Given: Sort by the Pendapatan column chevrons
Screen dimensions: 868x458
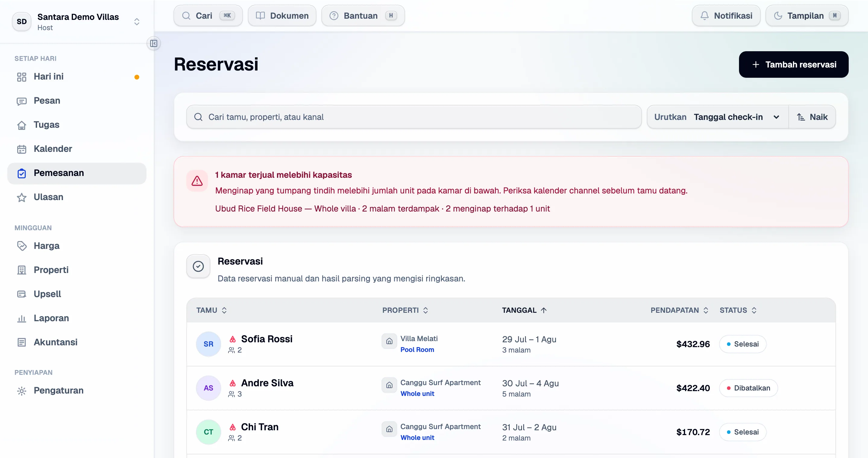Looking at the screenshot, I should [706, 310].
